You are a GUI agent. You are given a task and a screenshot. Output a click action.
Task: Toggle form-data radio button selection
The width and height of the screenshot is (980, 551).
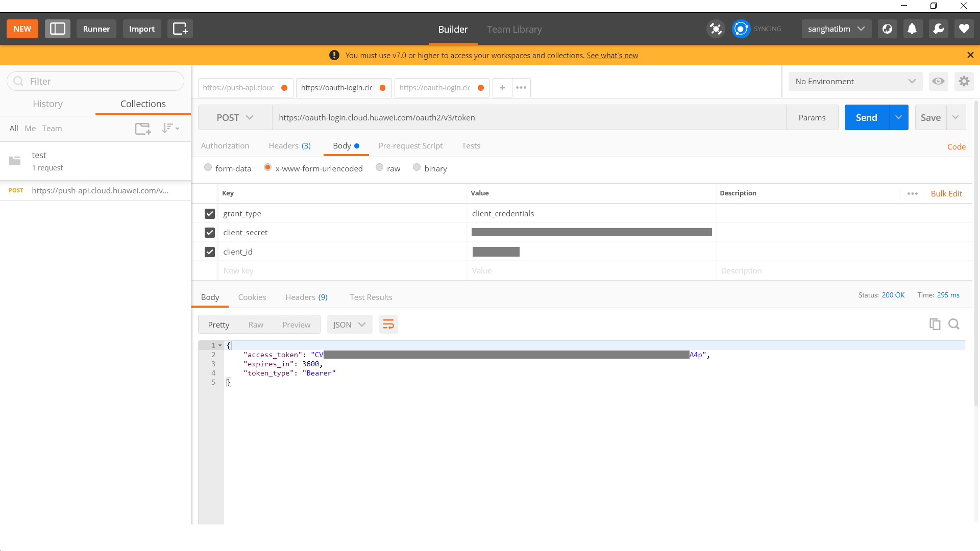(x=207, y=167)
